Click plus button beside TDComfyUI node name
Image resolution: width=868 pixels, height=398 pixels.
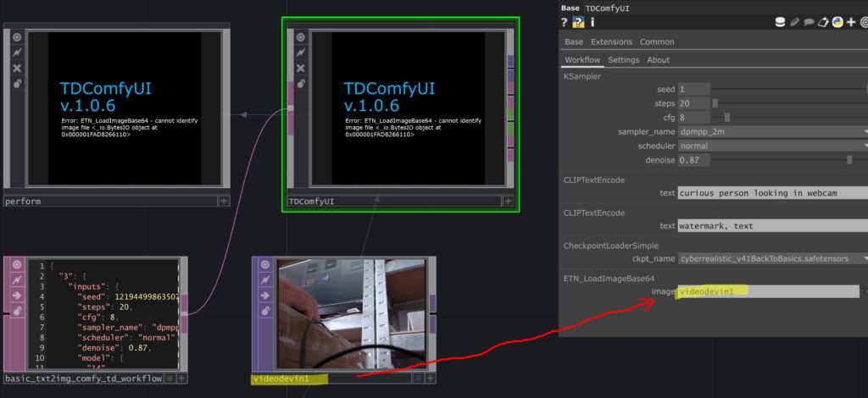[508, 202]
